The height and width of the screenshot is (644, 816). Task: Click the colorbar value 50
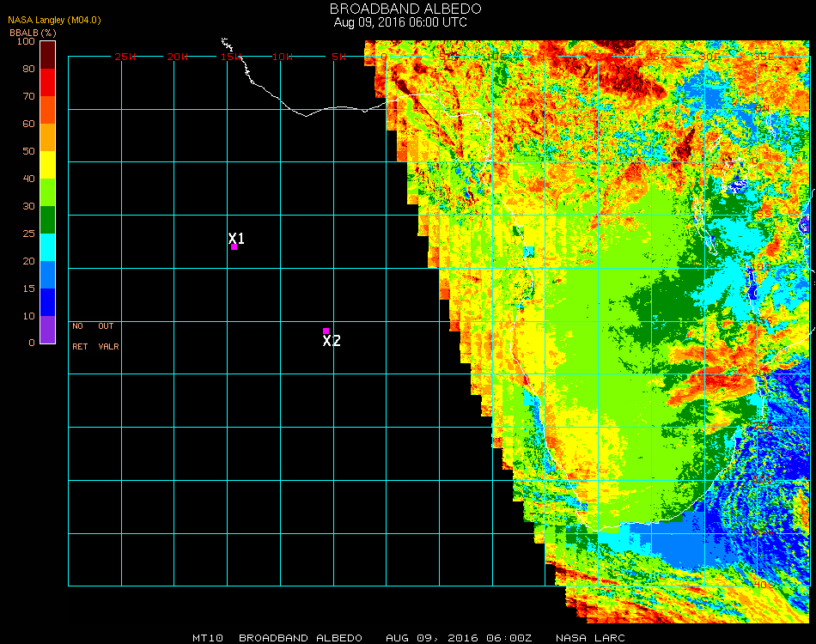click(28, 151)
